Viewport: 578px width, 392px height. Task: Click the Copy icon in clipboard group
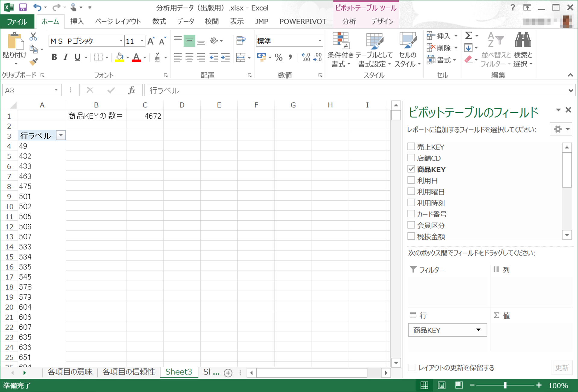click(x=33, y=49)
